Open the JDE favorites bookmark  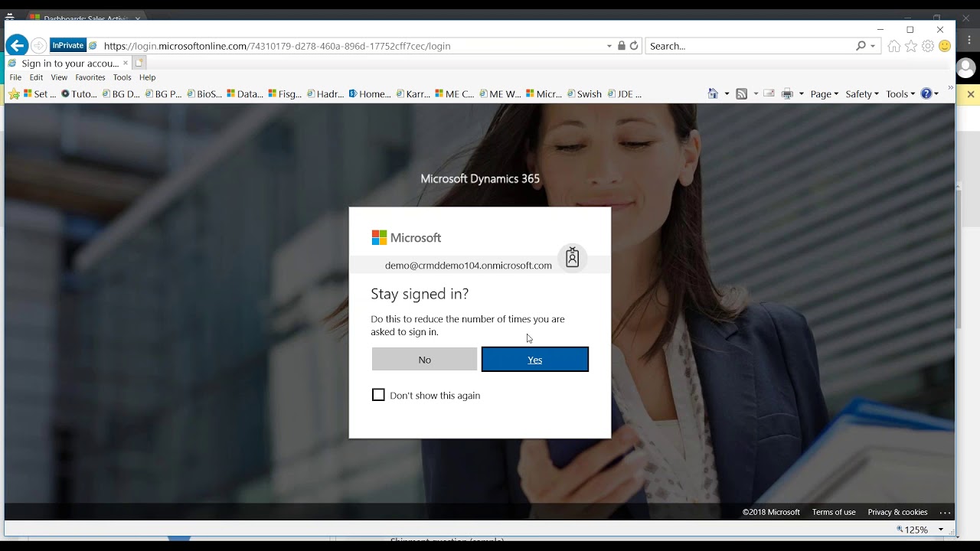click(x=624, y=94)
